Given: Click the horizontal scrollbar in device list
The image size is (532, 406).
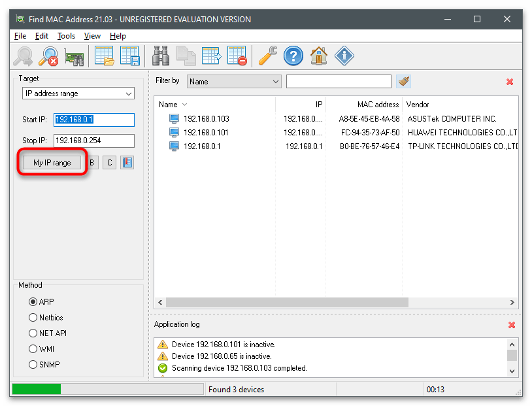Looking at the screenshot, I should tap(287, 302).
